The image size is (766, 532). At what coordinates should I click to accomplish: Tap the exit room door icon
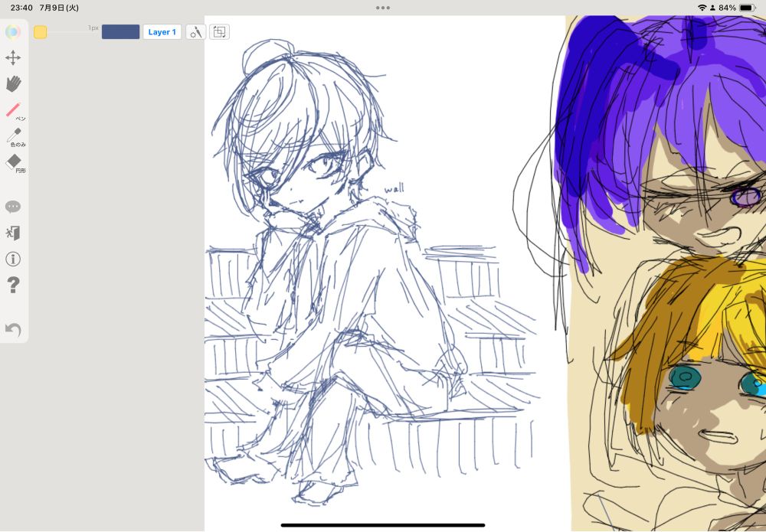tap(13, 233)
